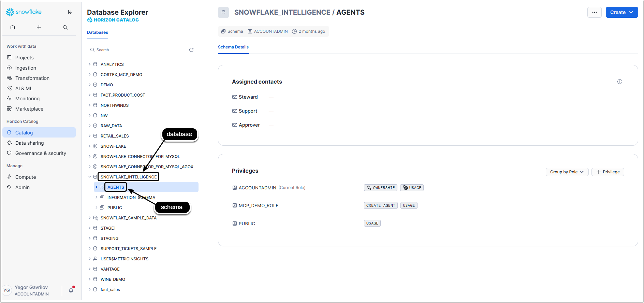The image size is (644, 303).
Task: Refresh the database list
Action: (191, 50)
